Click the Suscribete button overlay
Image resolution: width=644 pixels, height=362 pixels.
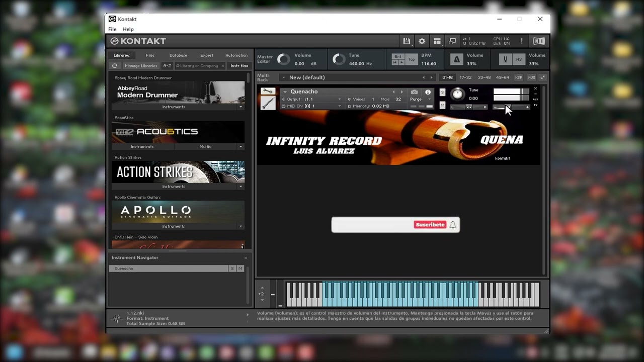430,225
